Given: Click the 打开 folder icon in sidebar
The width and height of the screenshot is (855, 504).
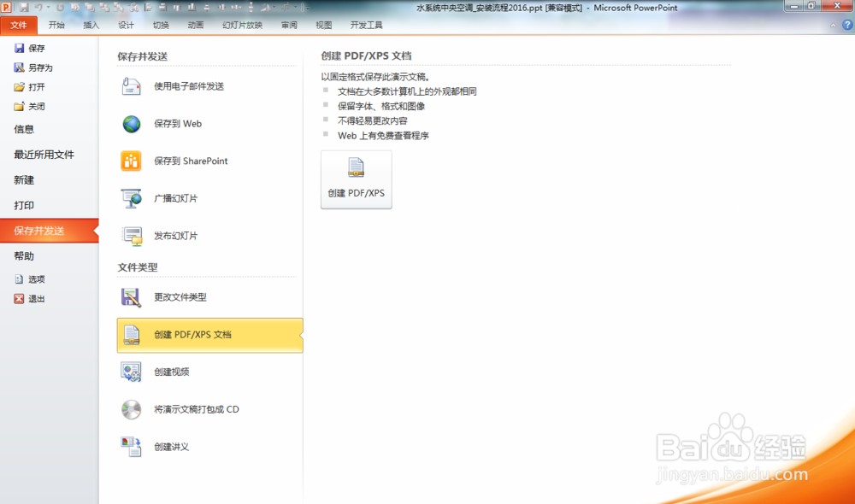Looking at the screenshot, I should click(x=19, y=86).
